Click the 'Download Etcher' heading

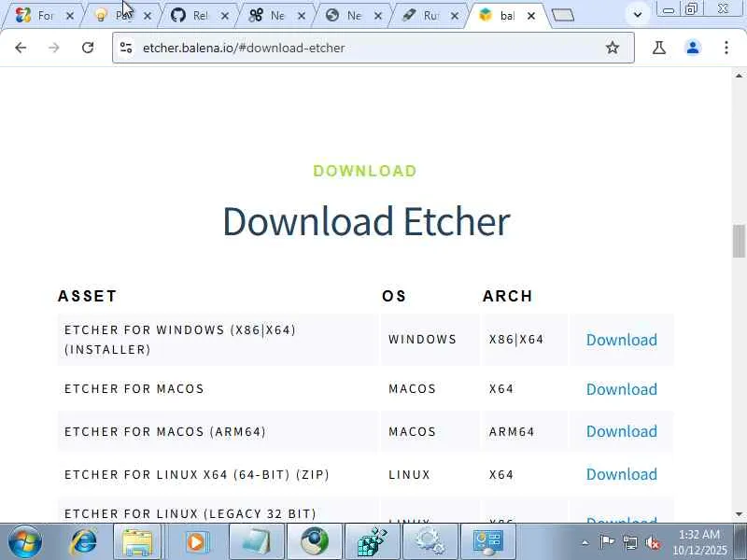point(366,221)
